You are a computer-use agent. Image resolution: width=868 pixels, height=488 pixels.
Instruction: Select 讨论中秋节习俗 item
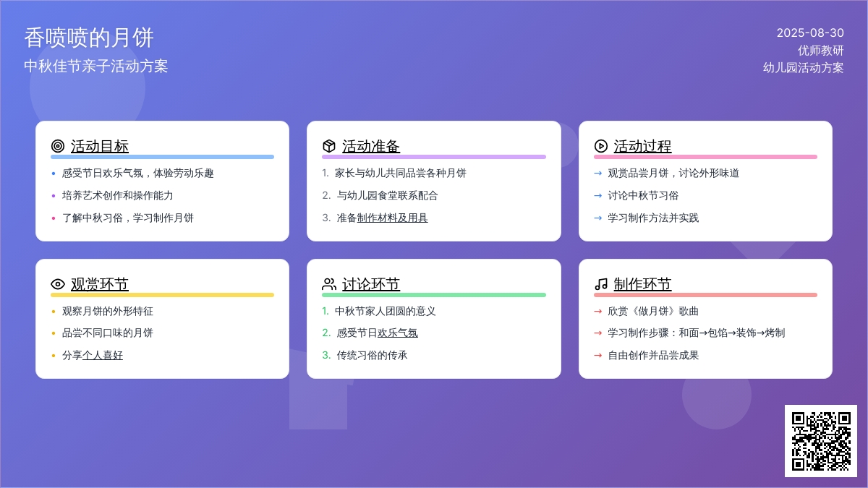[643, 196]
